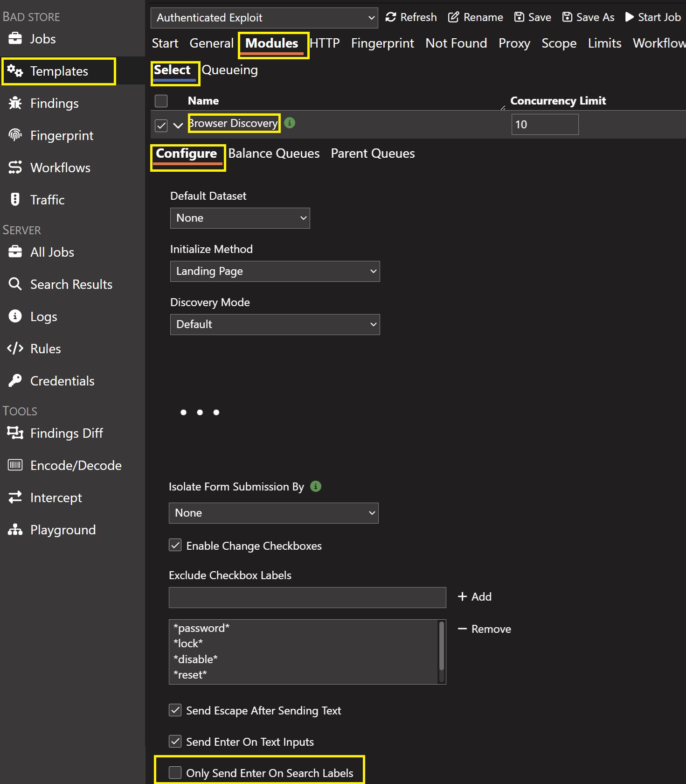This screenshot has width=686, height=784.
Task: Open Credentials via the key icon
Action: pos(15,381)
